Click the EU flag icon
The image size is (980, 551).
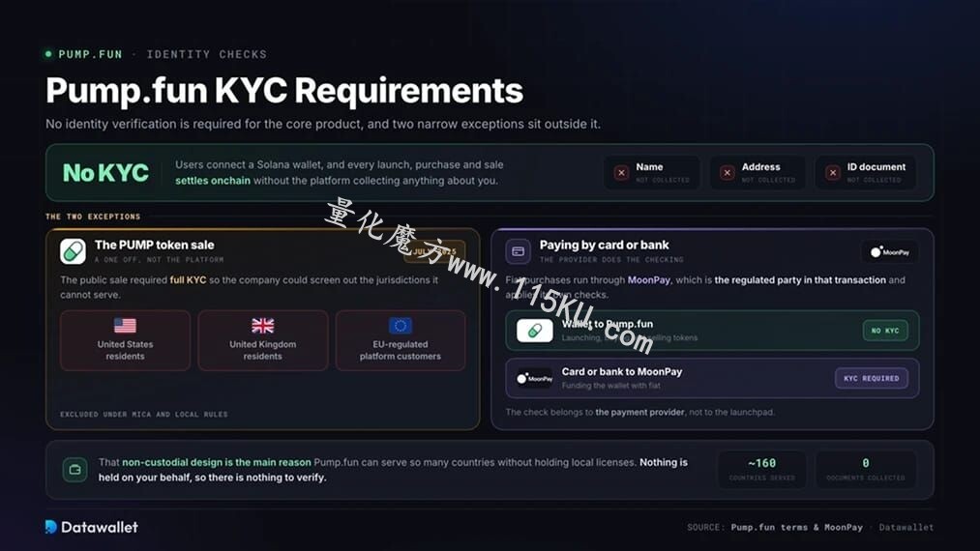click(x=400, y=326)
